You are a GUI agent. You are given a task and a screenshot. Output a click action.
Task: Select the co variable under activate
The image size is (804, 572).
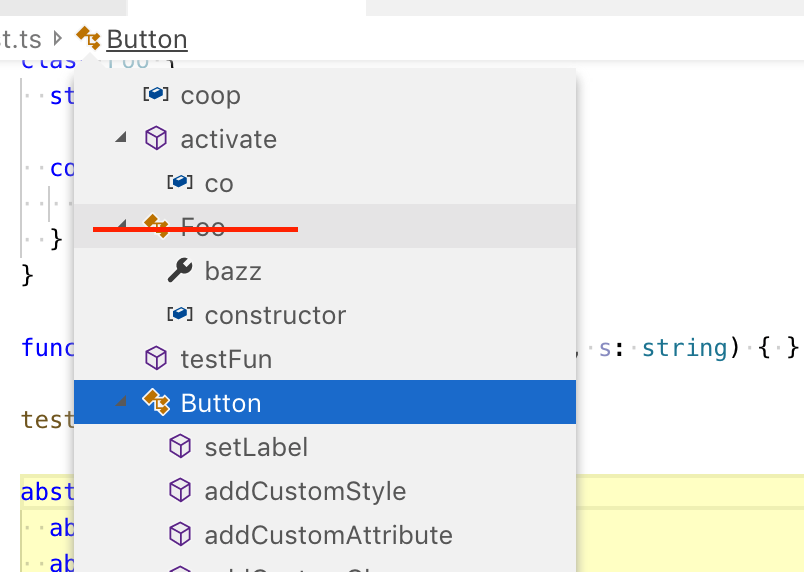point(325,183)
